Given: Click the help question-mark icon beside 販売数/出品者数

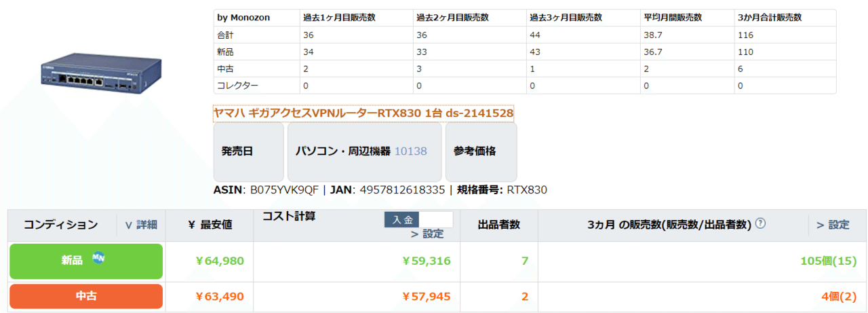Looking at the screenshot, I should pos(760,223).
